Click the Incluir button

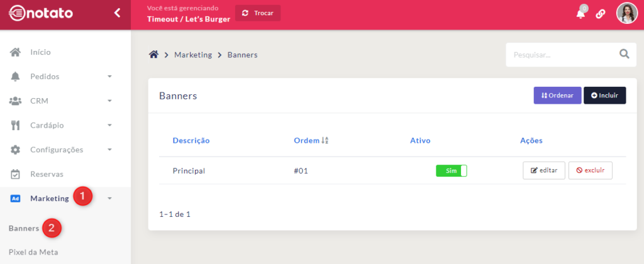604,96
